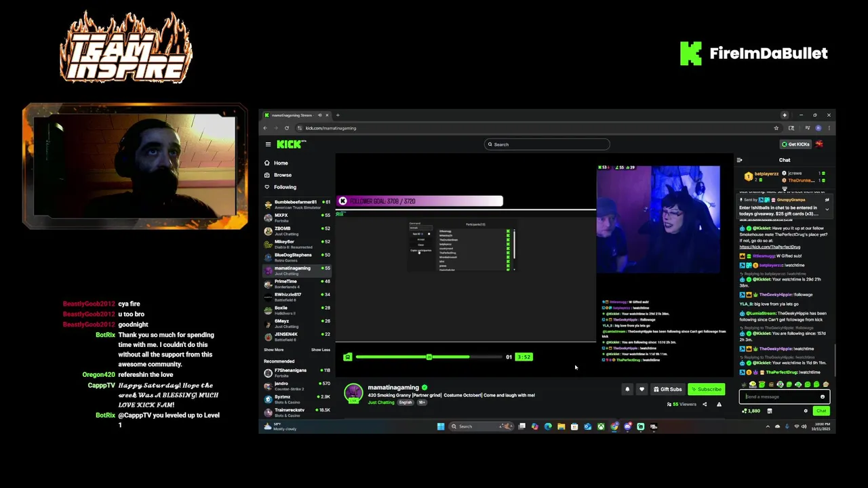
Task: Click the channel points 1,880 balance
Action: tap(751, 411)
